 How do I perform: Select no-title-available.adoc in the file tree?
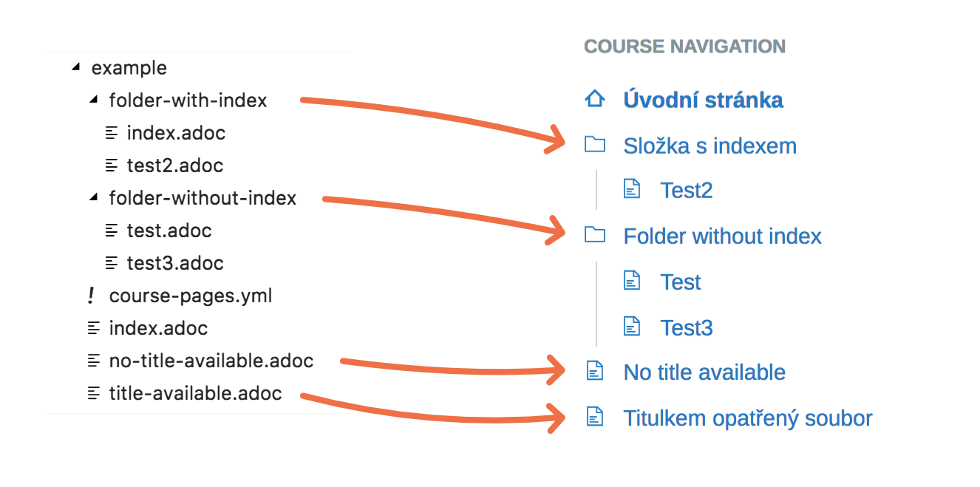(x=211, y=361)
